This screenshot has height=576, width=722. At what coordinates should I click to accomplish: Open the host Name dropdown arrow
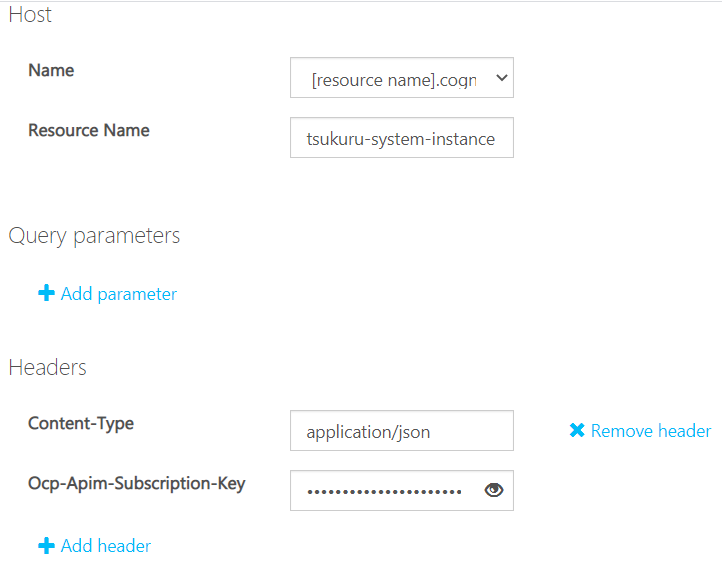click(x=502, y=77)
